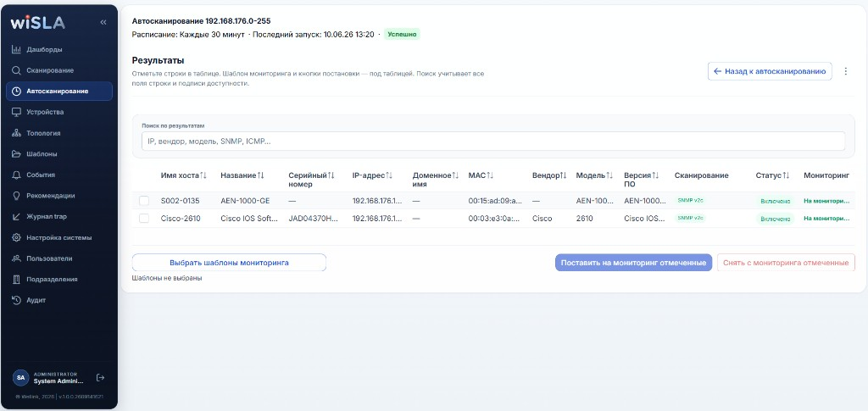Sort table by Вендор column
The image size is (868, 411).
[549, 175]
